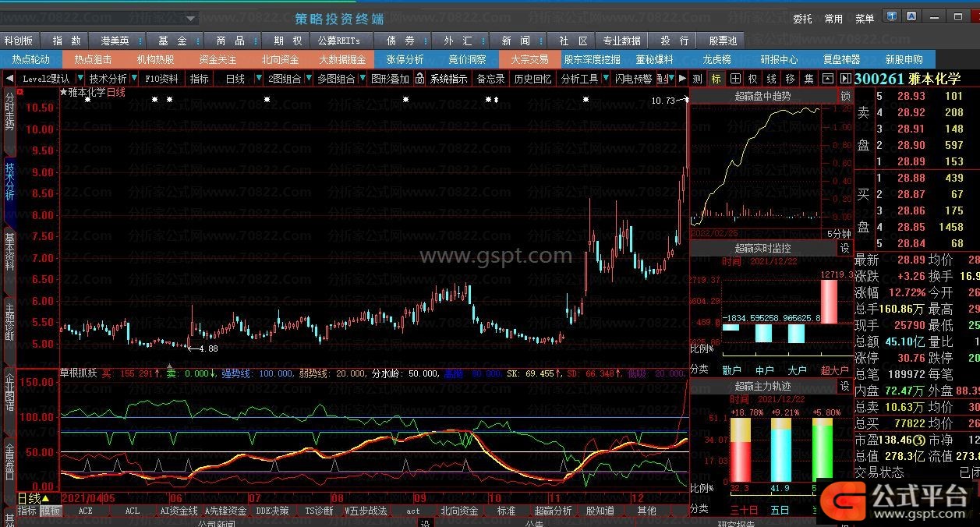
Task: Click the 新股申购 button
Action: pos(904,59)
